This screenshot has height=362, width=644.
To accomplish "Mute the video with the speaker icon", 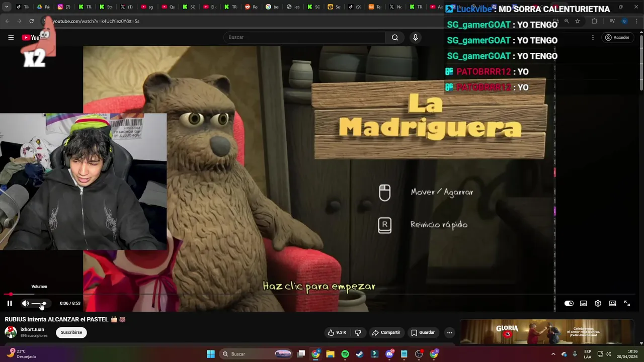I will 25,303.
